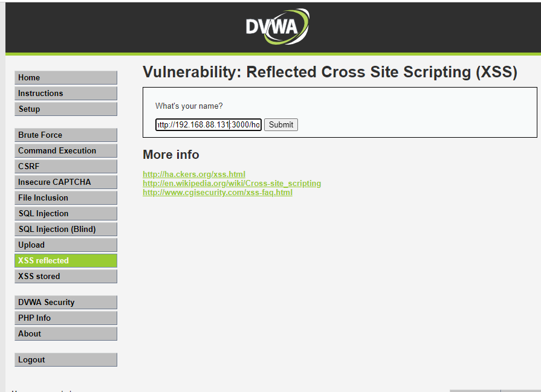Follow the Wikipedia Cross-site scripting link
Viewport: 541px width, 392px height.
232,183
